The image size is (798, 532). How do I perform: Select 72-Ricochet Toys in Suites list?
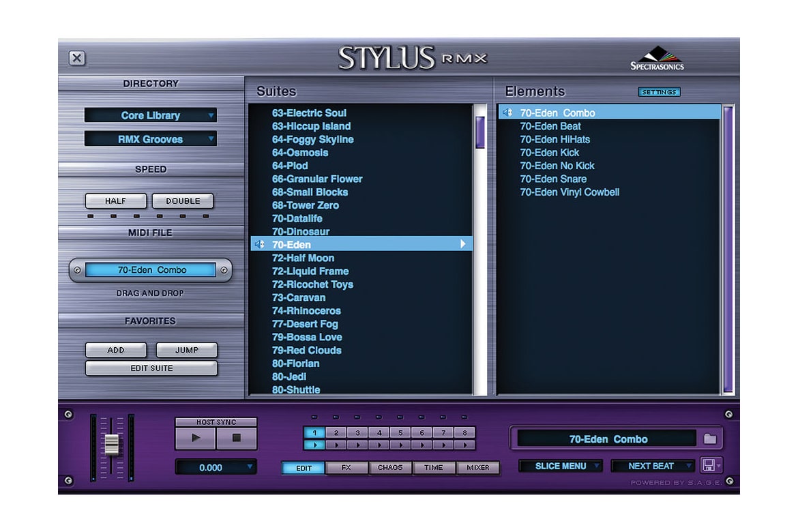click(x=312, y=284)
